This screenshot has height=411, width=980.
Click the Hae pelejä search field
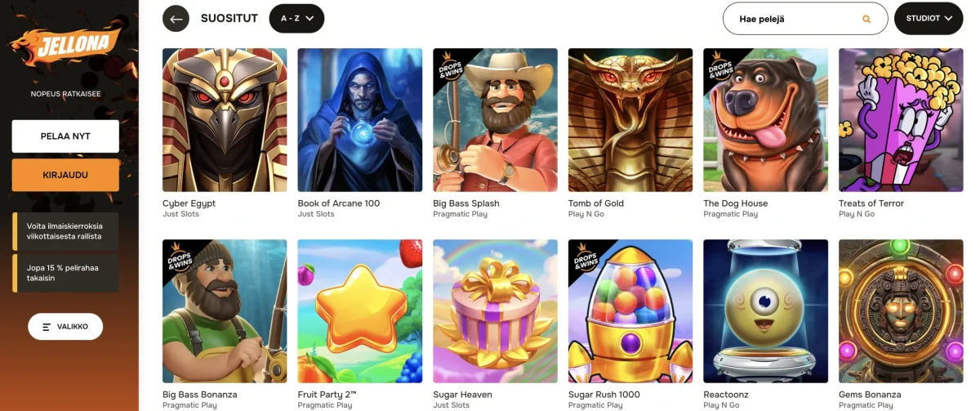(805, 19)
